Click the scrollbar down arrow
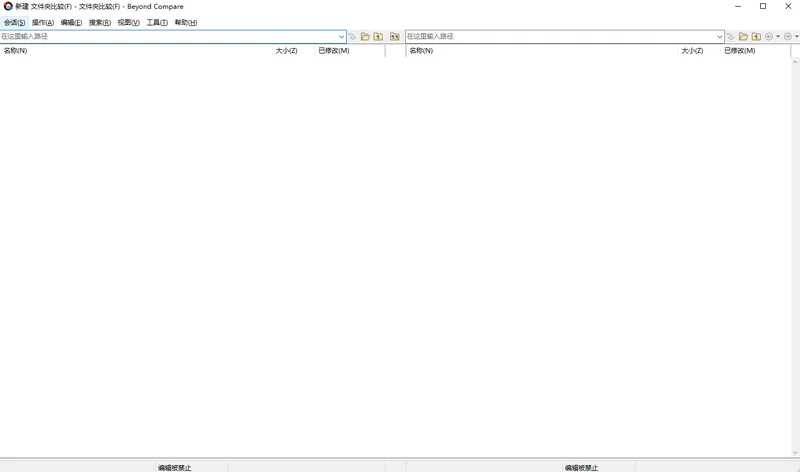Screen dimensions: 800x472 tap(795, 452)
